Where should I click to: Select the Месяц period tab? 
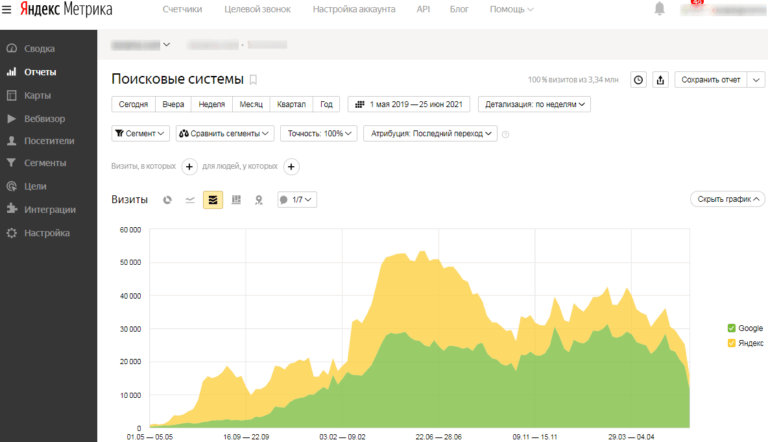coord(251,104)
